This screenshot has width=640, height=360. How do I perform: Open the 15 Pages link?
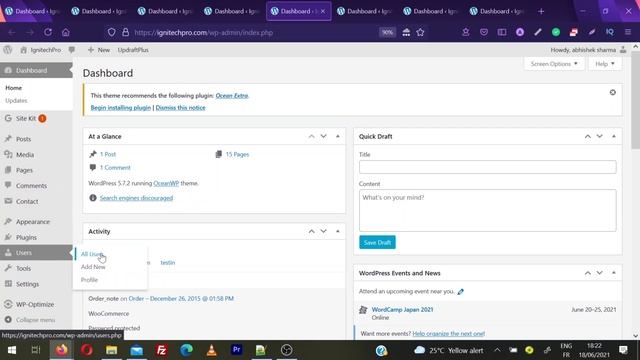pyautogui.click(x=237, y=154)
